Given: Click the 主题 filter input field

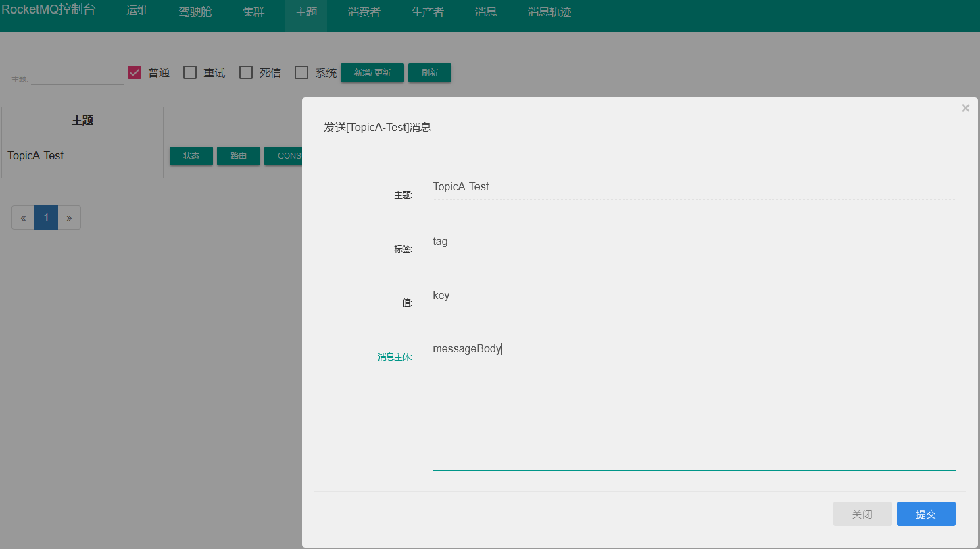Looking at the screenshot, I should pos(78,76).
